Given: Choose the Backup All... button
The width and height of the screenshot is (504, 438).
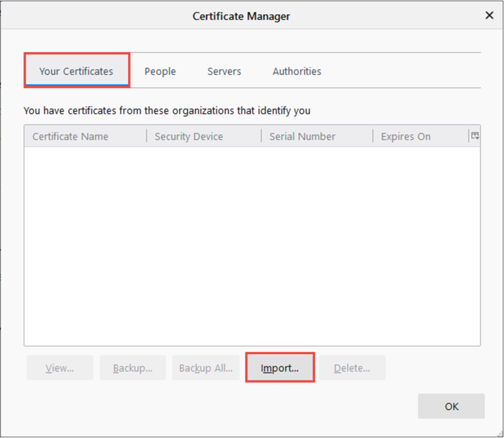Looking at the screenshot, I should click(x=206, y=368).
